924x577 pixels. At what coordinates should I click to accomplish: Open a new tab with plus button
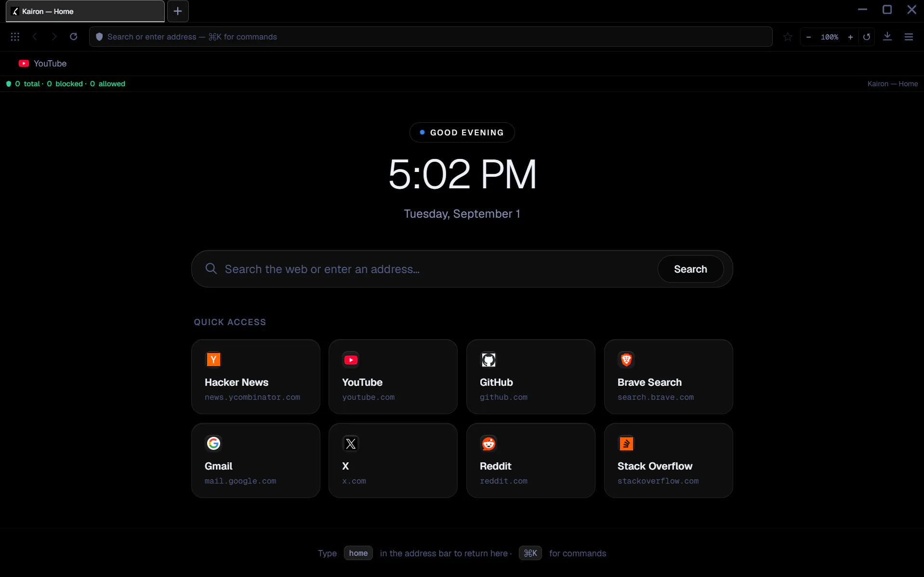pos(178,11)
